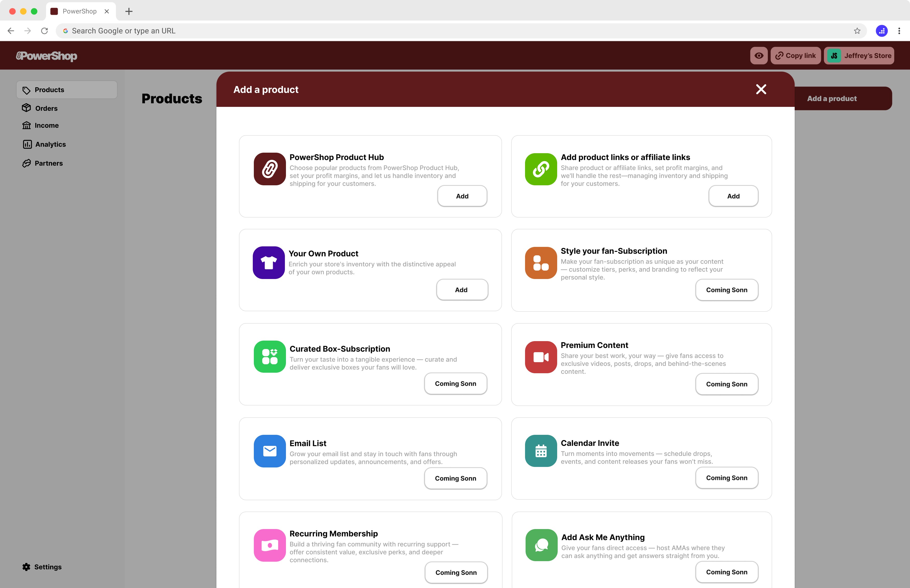910x588 pixels.
Task: Click the blue Email List envelope icon
Action: click(x=270, y=451)
